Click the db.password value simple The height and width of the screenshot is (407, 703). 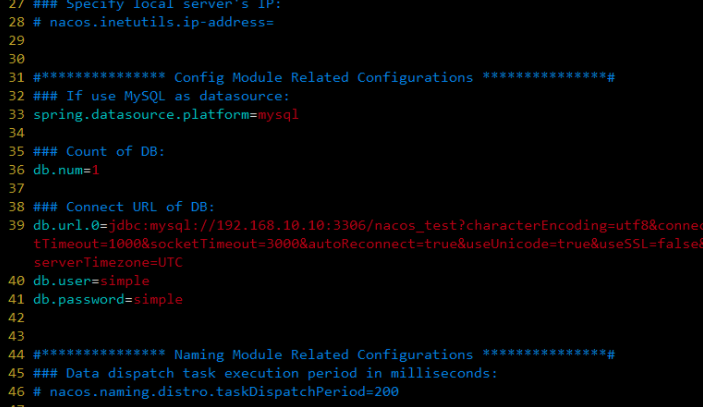(x=158, y=300)
